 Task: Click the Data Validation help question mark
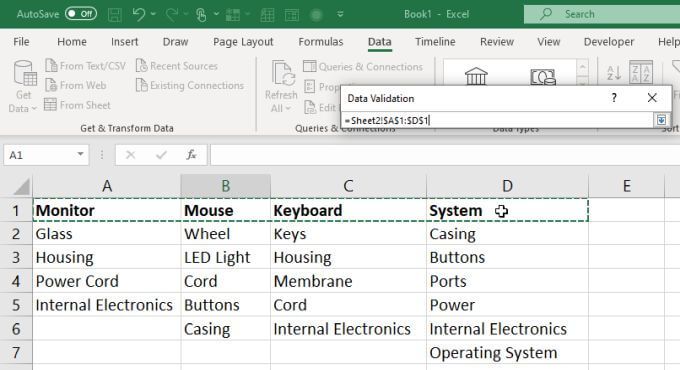pos(614,98)
